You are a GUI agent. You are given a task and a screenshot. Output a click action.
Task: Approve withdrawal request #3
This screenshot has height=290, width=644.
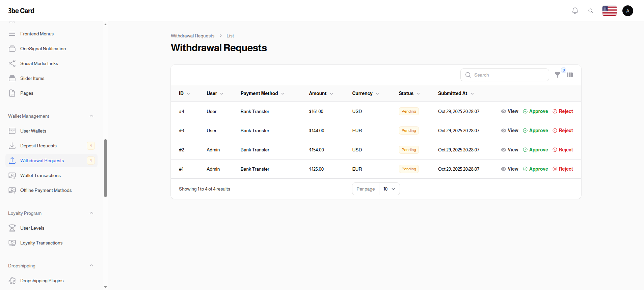[x=535, y=130]
